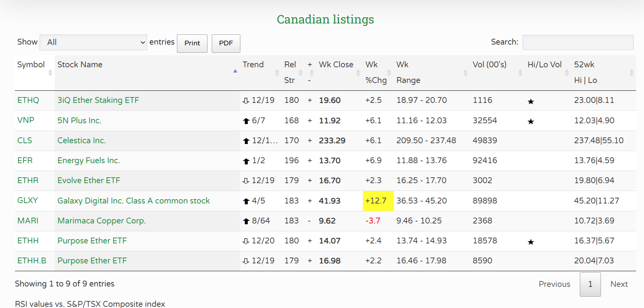The width and height of the screenshot is (644, 308).
Task: Click the 45.20|11.27 52wk value
Action: click(x=597, y=201)
